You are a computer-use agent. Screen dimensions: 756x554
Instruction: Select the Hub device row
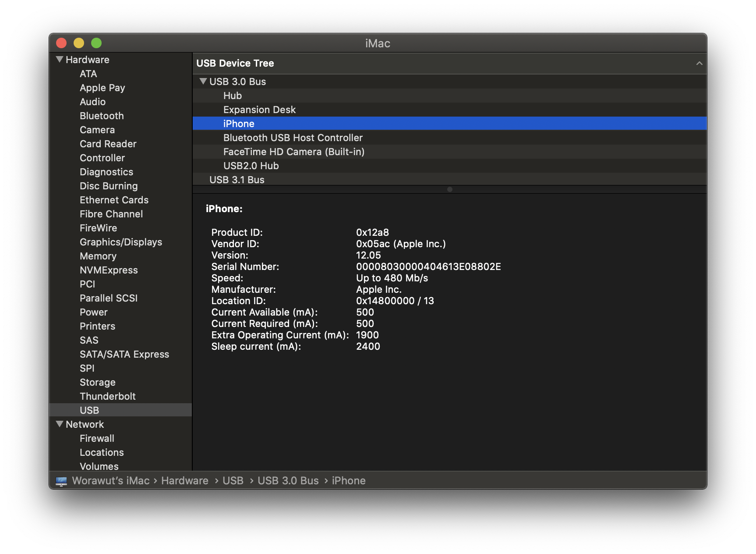pos(449,96)
